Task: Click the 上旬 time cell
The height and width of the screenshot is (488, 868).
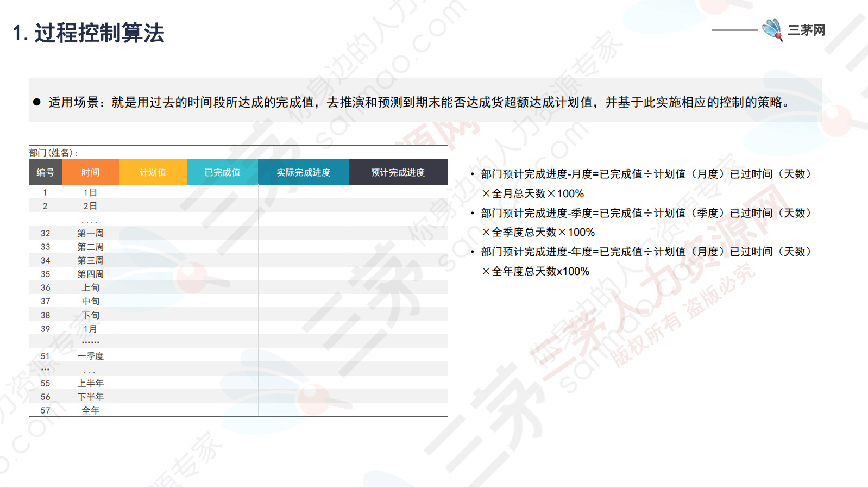Action: [90, 287]
